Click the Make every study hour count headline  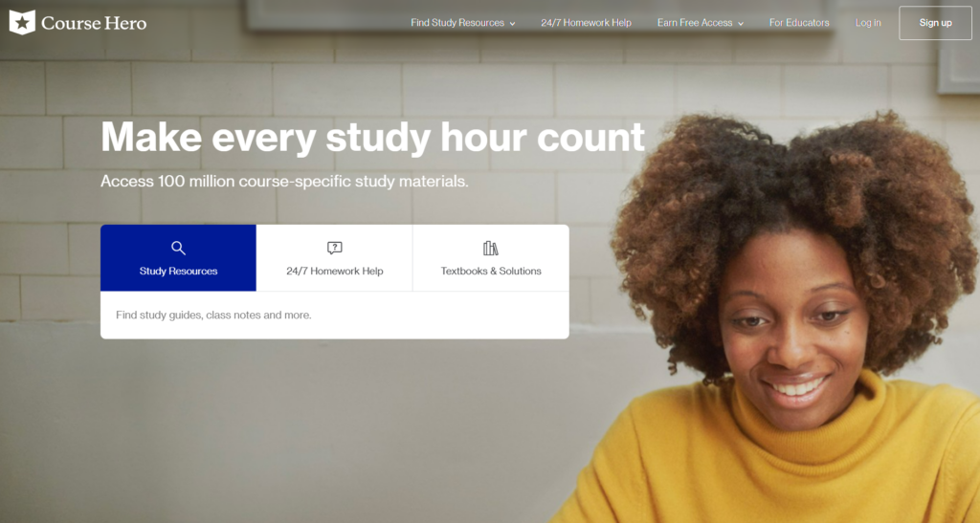(x=372, y=138)
